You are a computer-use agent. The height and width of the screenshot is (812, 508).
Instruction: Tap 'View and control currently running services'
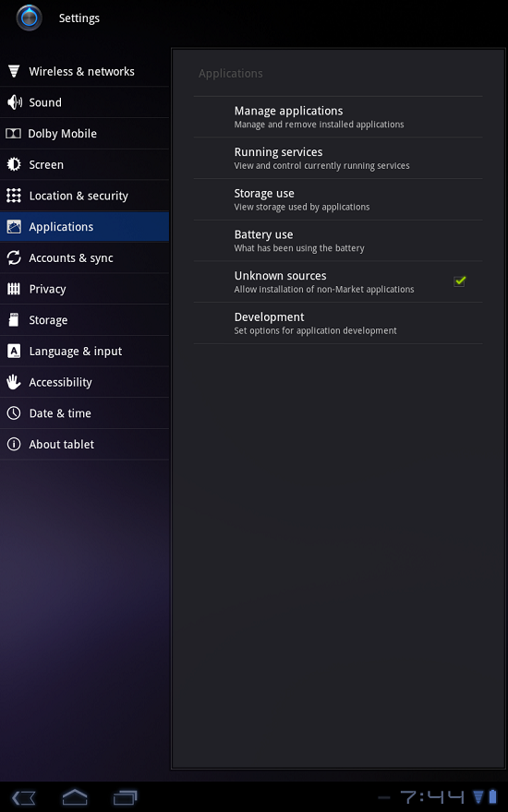(322, 166)
